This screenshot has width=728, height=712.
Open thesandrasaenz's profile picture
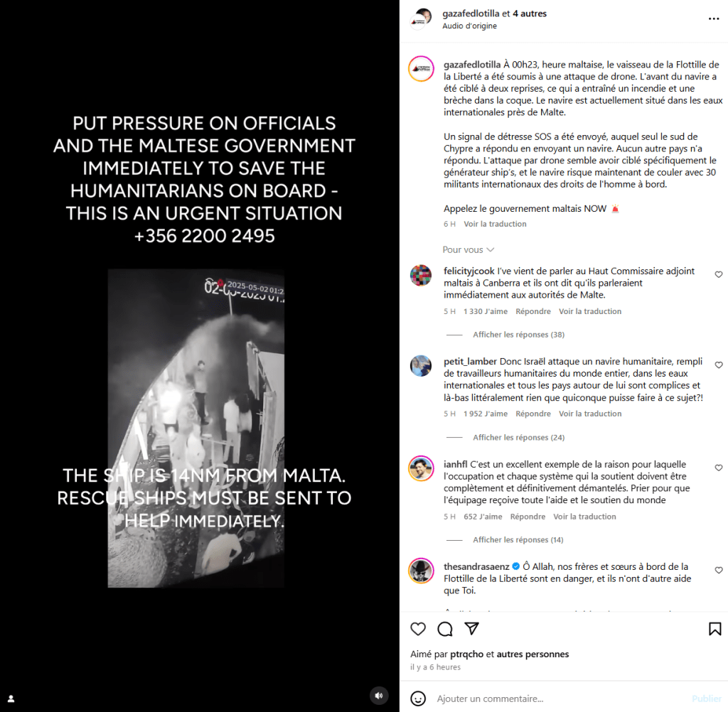(x=421, y=571)
